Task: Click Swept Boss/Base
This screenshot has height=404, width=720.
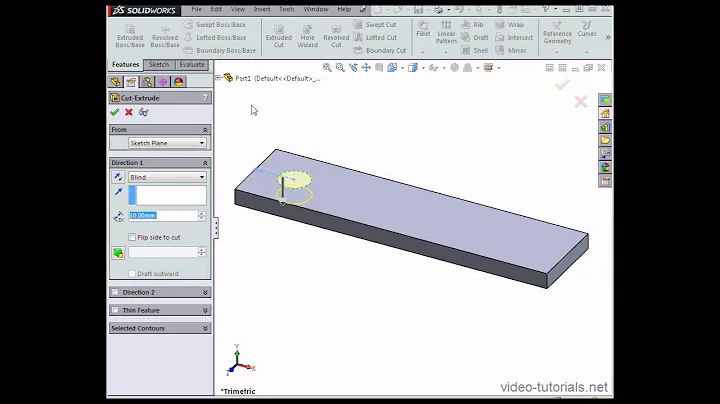Action: click(x=214, y=24)
